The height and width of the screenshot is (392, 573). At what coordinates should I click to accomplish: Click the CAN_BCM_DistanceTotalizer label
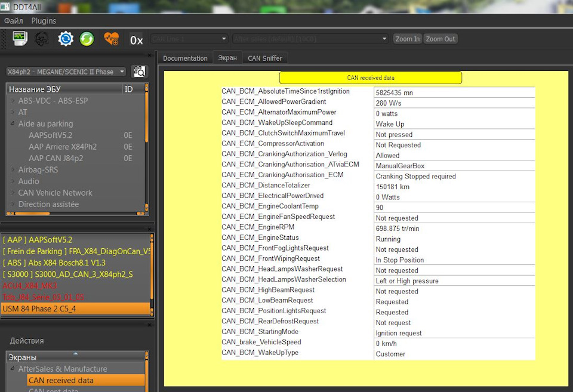(266, 185)
